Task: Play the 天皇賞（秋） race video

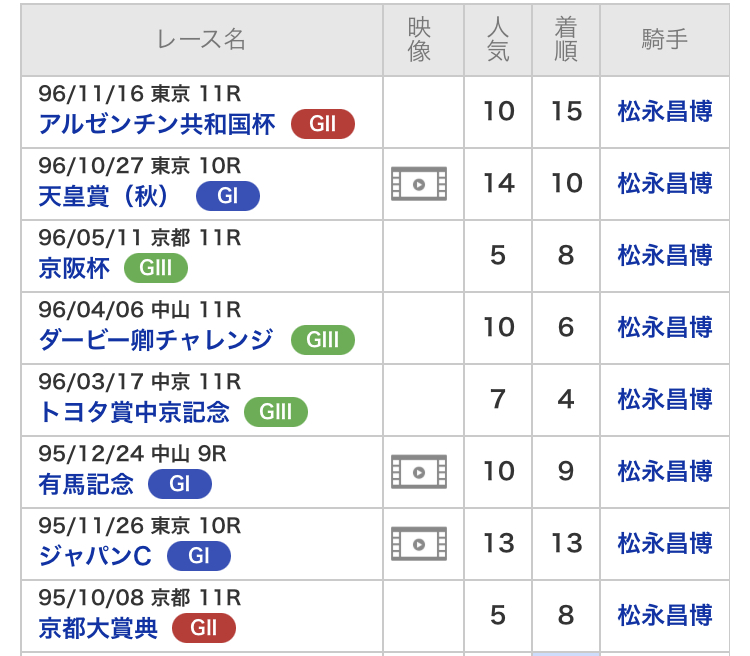Action: [x=419, y=184]
